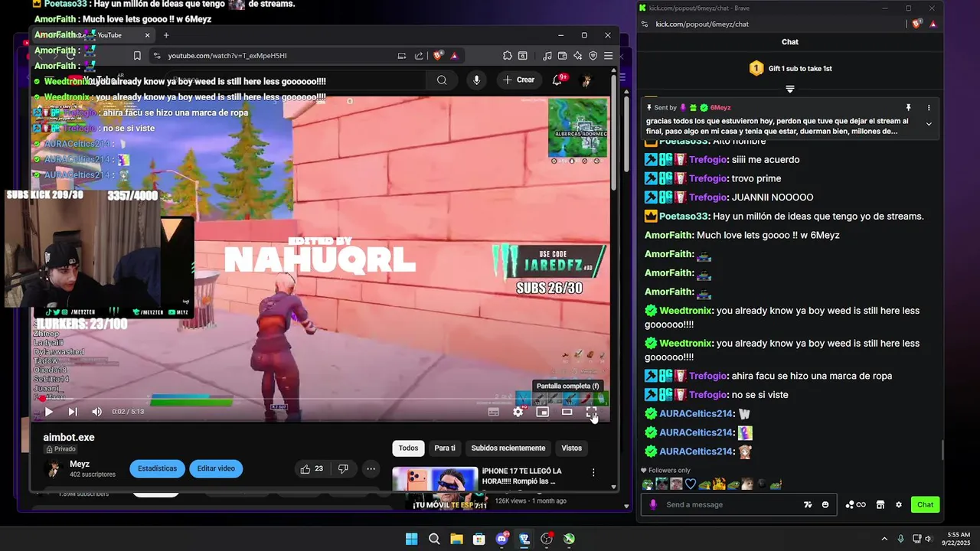Screen dimensions: 980x551
Task: Collapse the gift sub leaderboard arrow
Action: click(790, 90)
